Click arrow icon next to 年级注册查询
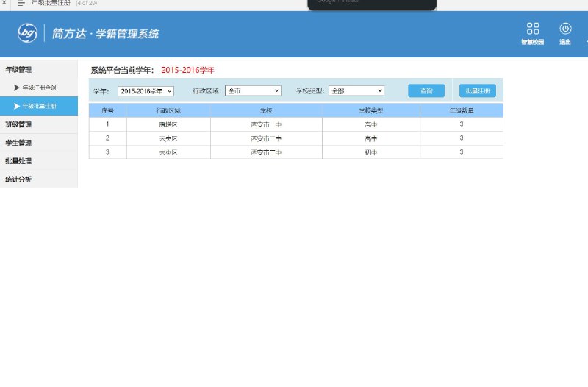 [x=16, y=88]
